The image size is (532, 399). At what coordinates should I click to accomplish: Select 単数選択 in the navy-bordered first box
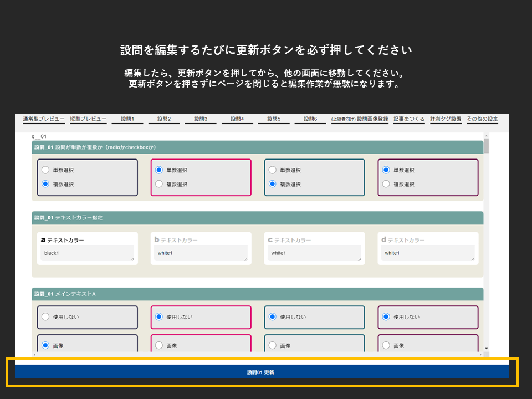(45, 170)
